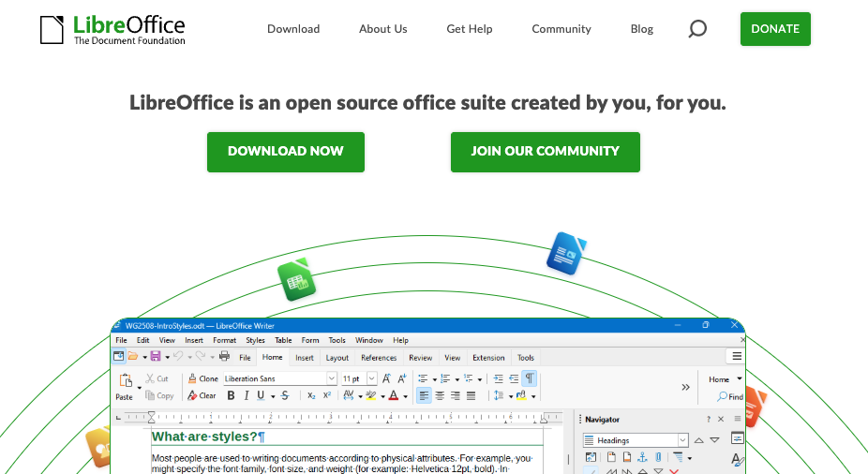Click the DOWNLOAD NOW button
This screenshot has height=474, width=868.
[286, 152]
